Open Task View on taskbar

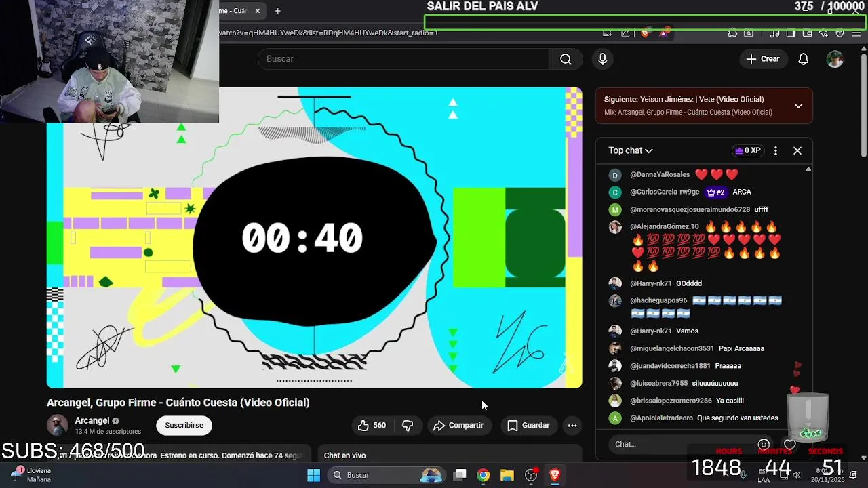coord(460,475)
